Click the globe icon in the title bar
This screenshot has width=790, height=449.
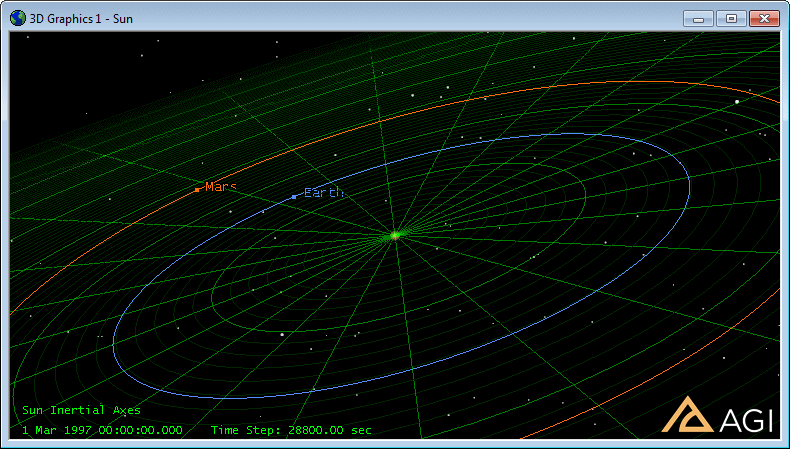click(x=18, y=18)
